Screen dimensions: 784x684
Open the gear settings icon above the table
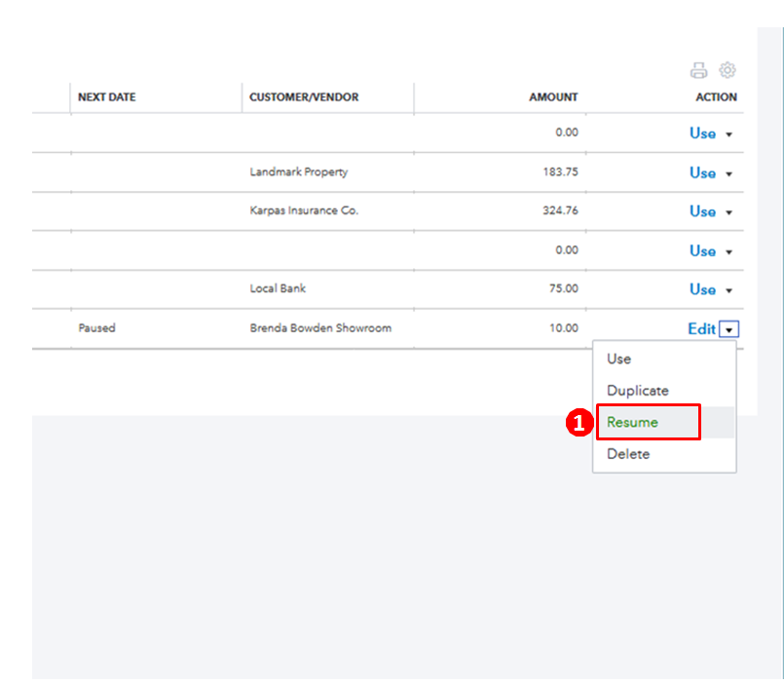pos(727,70)
